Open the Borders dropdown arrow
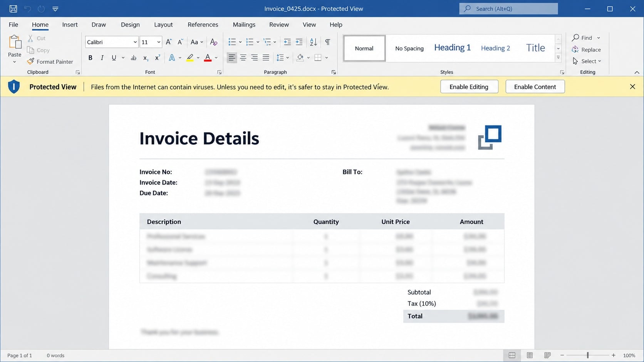 coord(327,58)
